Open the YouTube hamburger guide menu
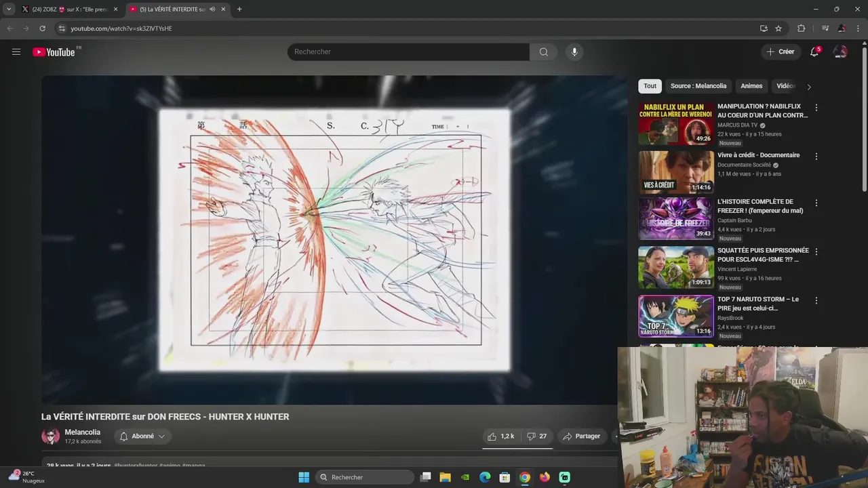The width and height of the screenshot is (868, 488). [x=16, y=52]
